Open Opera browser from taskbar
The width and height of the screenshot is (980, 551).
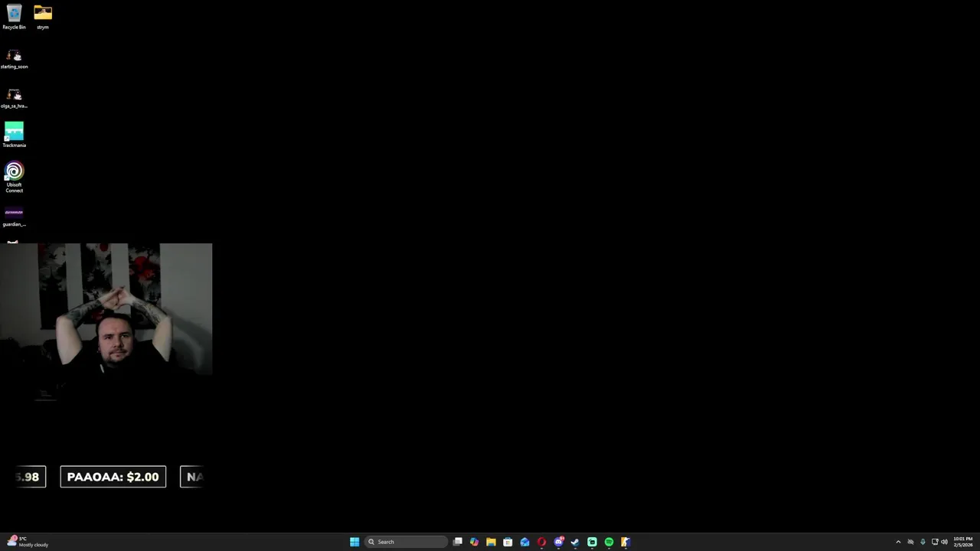point(541,542)
